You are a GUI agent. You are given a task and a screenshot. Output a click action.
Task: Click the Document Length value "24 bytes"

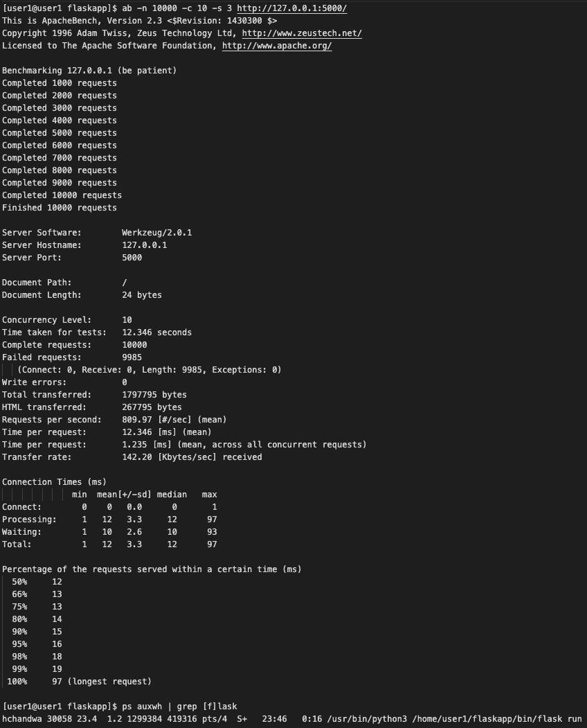pos(141,295)
